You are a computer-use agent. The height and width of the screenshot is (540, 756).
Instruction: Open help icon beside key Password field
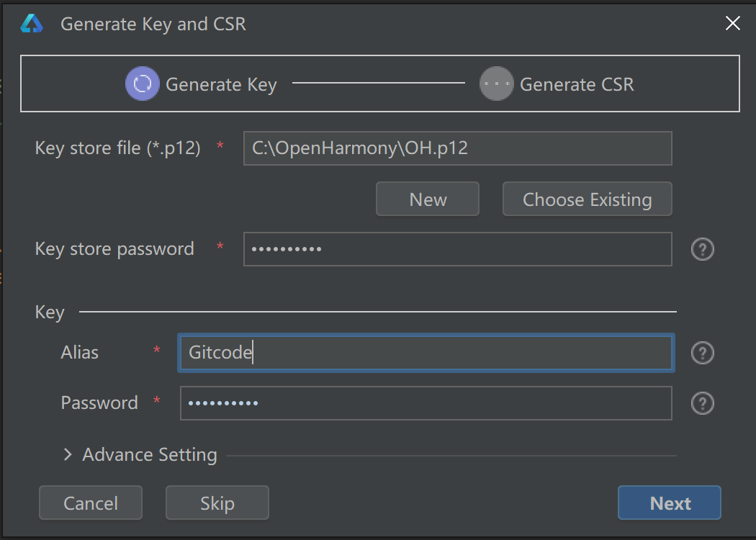[x=702, y=403]
